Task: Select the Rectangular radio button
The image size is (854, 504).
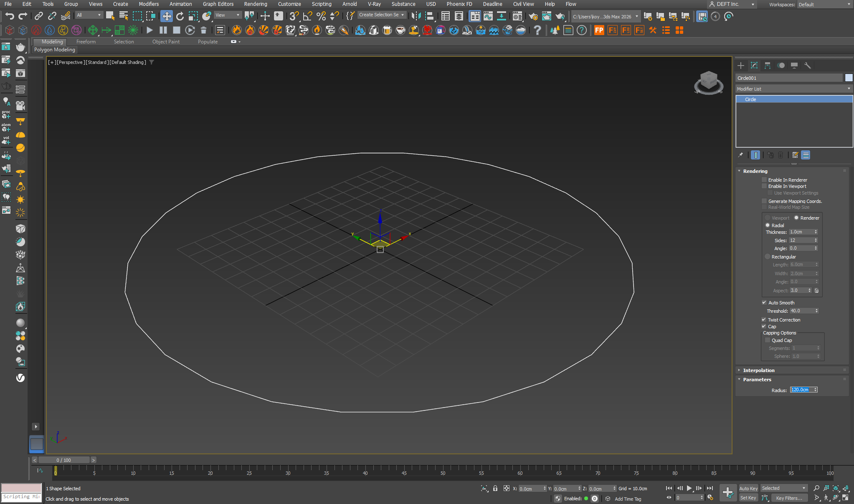Action: click(768, 257)
